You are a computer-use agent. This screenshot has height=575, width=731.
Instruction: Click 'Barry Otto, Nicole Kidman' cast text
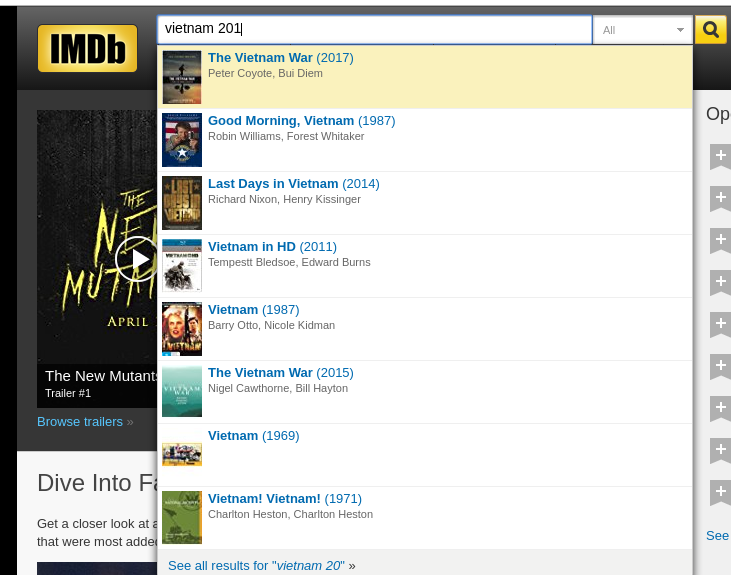pyautogui.click(x=271, y=325)
